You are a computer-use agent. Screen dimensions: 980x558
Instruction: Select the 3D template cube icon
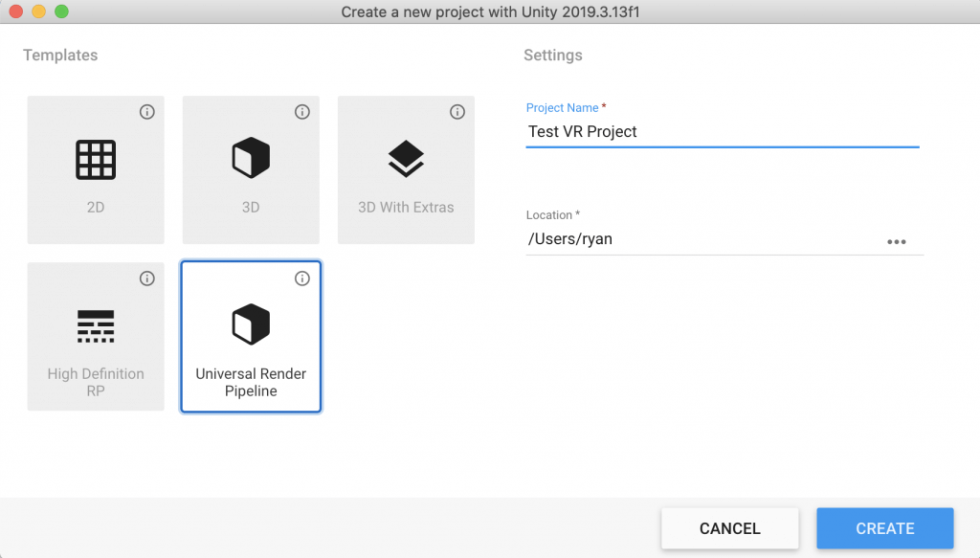click(x=251, y=158)
